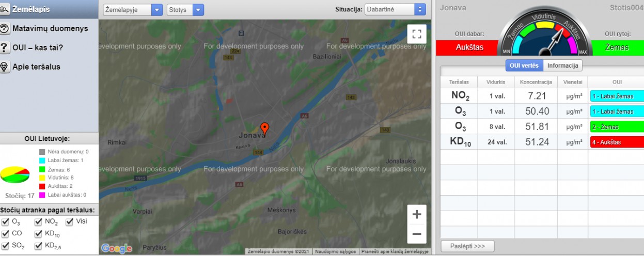Image resolution: width=644 pixels, height=256 pixels.
Task: Click the red Jonava station marker
Action: click(x=264, y=128)
